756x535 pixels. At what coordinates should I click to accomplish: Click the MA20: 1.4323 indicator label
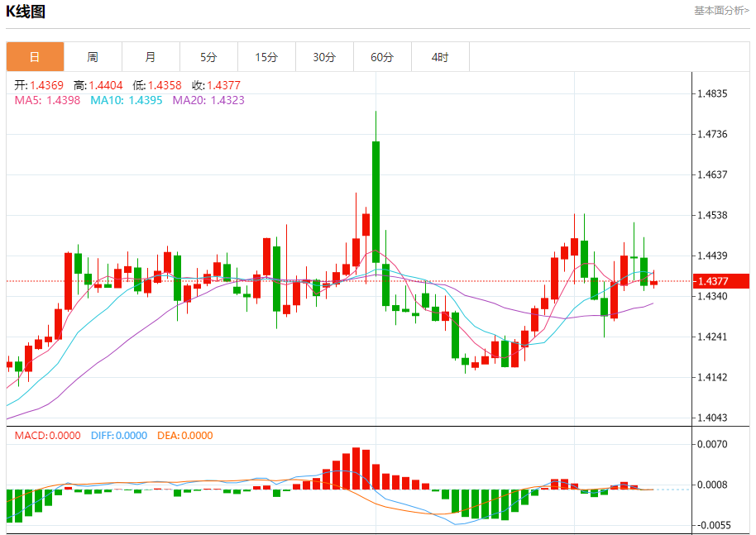pyautogui.click(x=208, y=100)
